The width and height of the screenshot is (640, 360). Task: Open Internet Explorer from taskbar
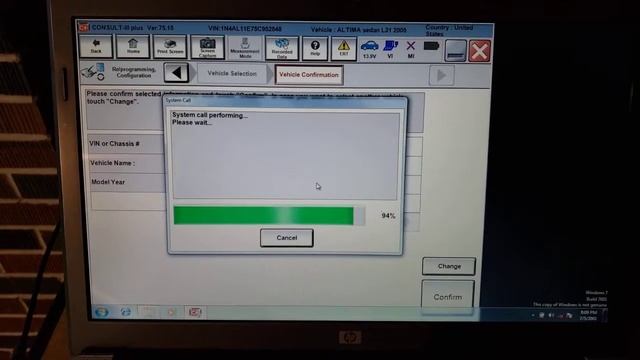click(x=125, y=312)
